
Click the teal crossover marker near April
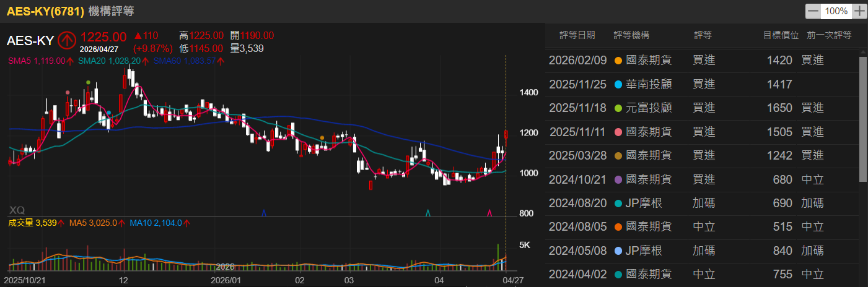click(427, 213)
